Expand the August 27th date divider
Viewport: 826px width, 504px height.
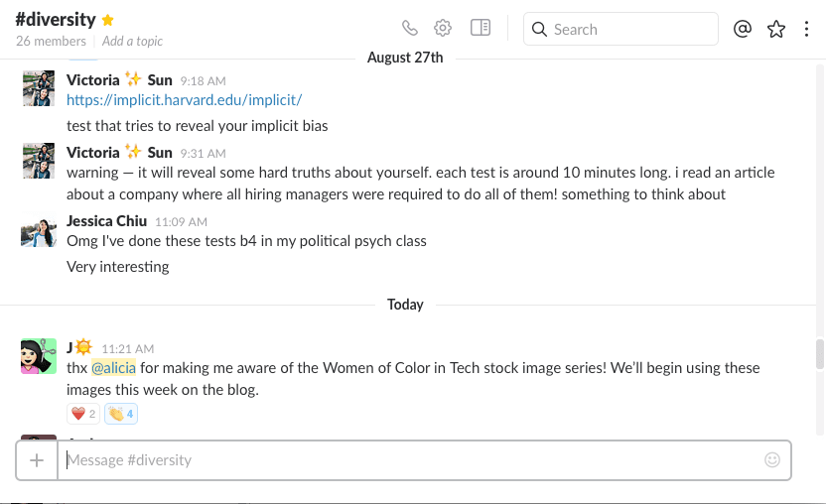tap(405, 58)
